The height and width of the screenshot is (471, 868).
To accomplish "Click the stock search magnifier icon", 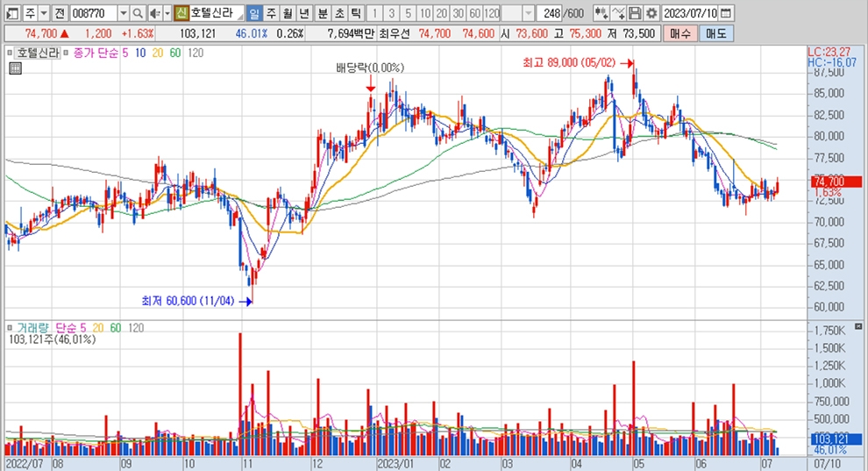I will (x=139, y=13).
